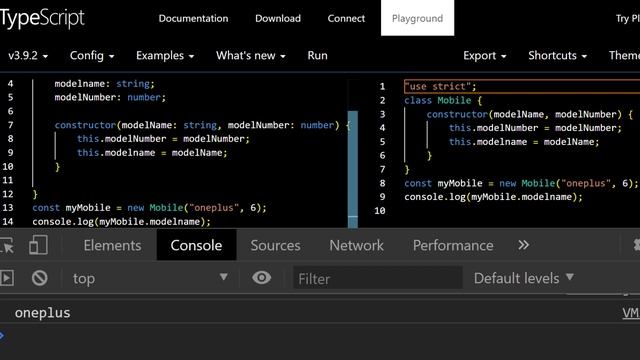Open the Performance tab
Screen dimensions: 640x360
453,245
